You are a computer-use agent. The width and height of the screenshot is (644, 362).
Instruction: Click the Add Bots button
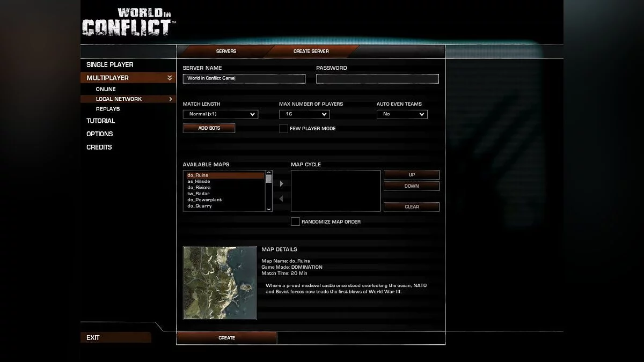[209, 128]
